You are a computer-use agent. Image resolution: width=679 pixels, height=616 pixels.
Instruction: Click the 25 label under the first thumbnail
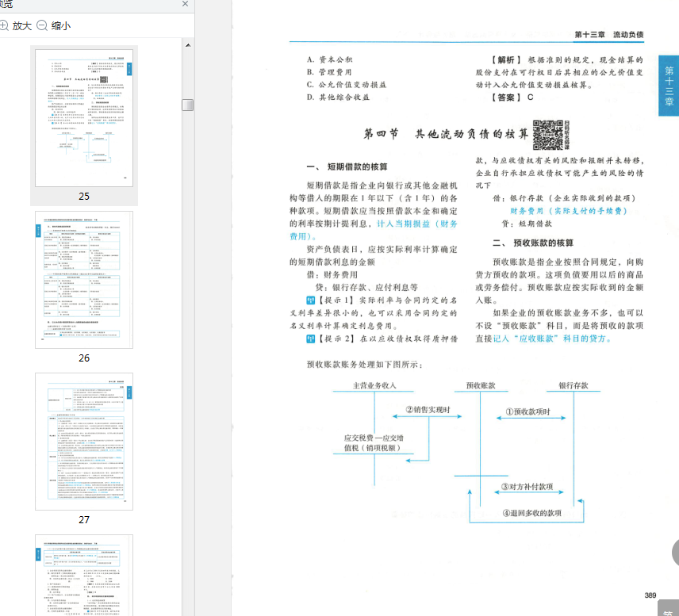point(84,196)
